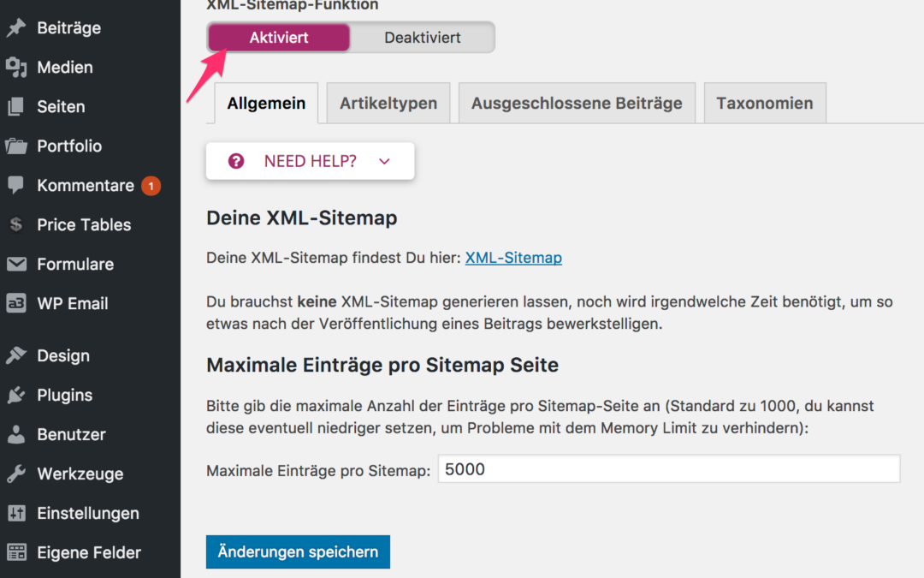
Task: Click the chevron arrow beside NEED HELP?
Action: [x=383, y=161]
